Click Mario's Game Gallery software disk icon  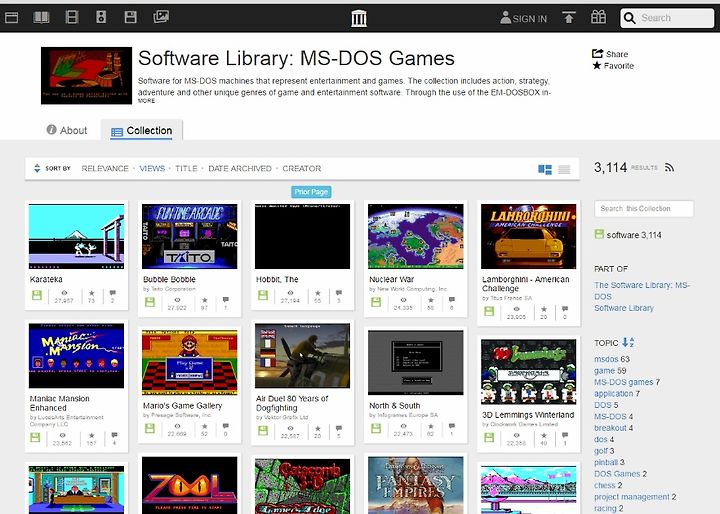(x=150, y=428)
